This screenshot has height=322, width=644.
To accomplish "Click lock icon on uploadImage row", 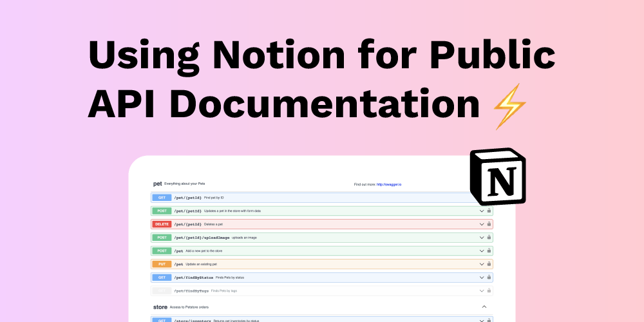I will (489, 238).
